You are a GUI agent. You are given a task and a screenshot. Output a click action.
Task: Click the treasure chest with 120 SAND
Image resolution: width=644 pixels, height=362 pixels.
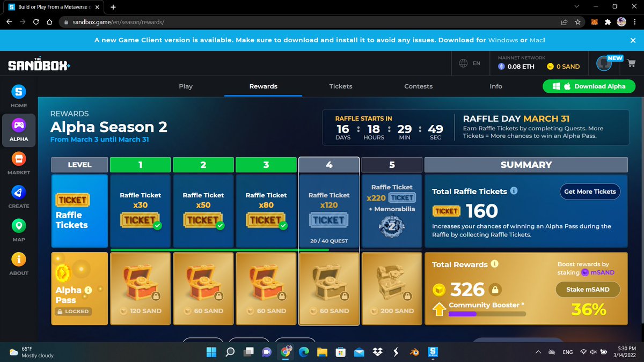[x=140, y=283]
